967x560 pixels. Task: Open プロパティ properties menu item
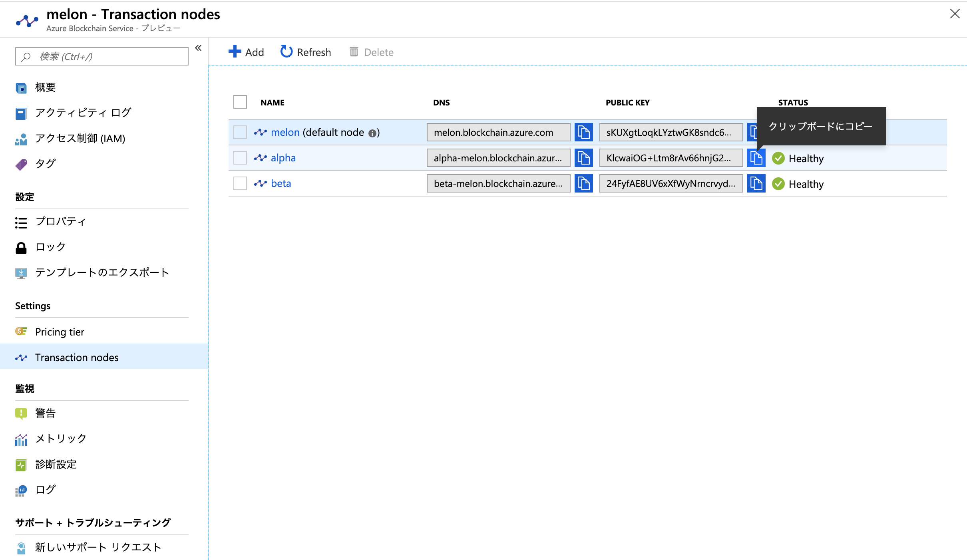104,222
